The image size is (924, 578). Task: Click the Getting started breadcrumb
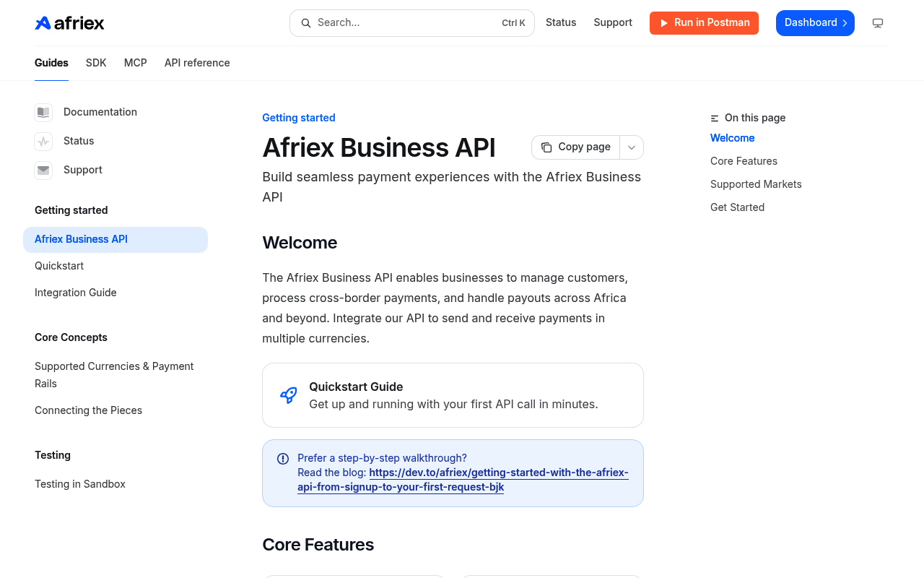point(299,118)
